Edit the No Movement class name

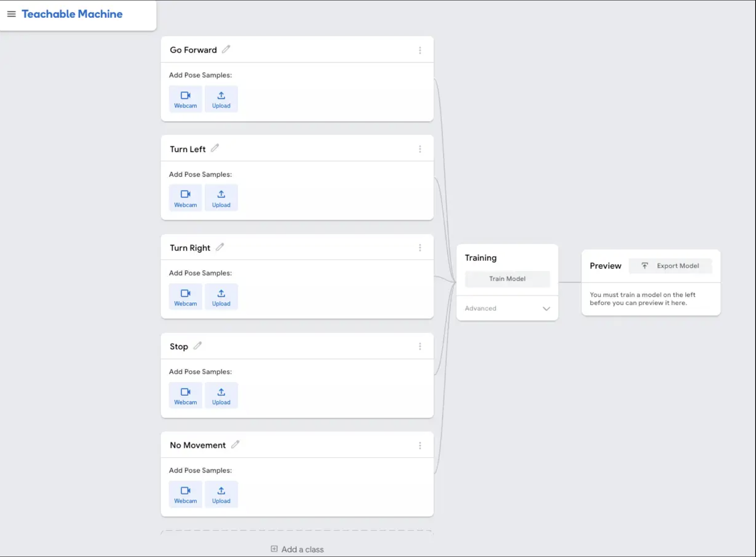coord(235,444)
